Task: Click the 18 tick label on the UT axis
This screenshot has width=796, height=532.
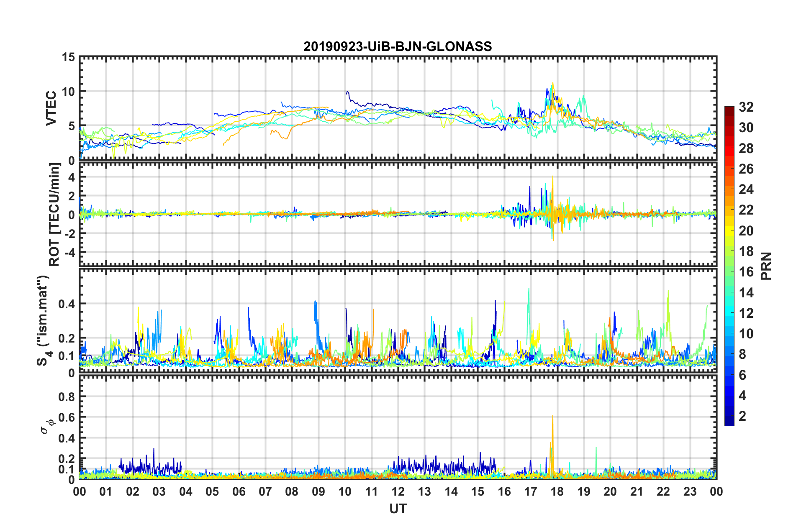Action: tap(557, 491)
